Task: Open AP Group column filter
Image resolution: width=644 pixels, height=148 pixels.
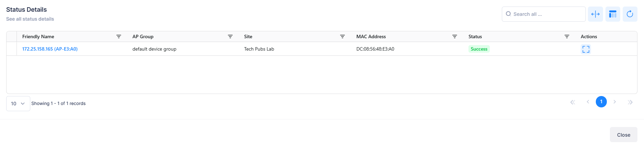Action: (x=230, y=36)
